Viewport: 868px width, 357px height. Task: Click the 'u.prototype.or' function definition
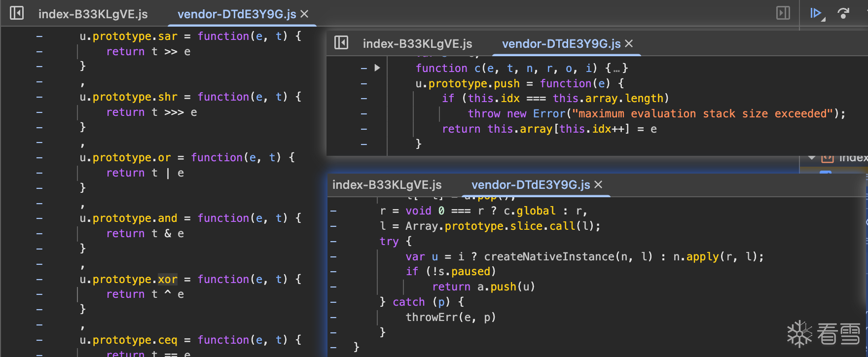pos(187,158)
